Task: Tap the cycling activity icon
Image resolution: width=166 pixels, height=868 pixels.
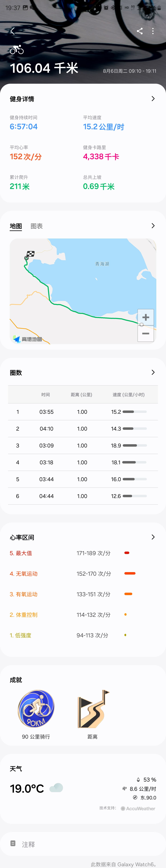Action: [16, 50]
